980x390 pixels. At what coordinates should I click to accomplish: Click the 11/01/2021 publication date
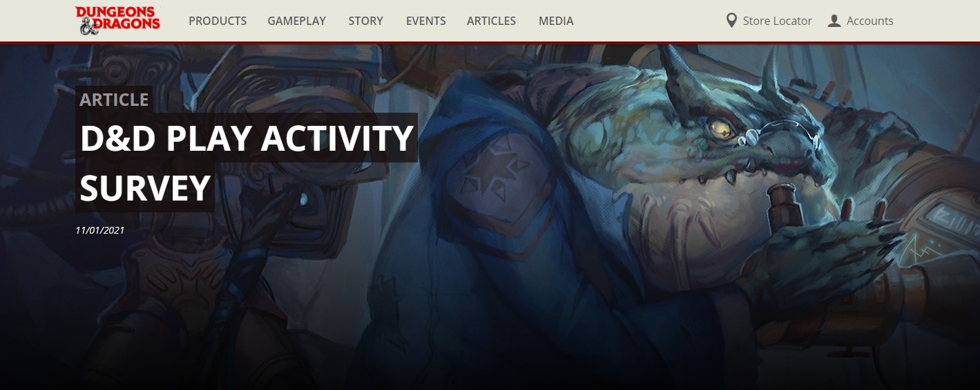point(100,230)
